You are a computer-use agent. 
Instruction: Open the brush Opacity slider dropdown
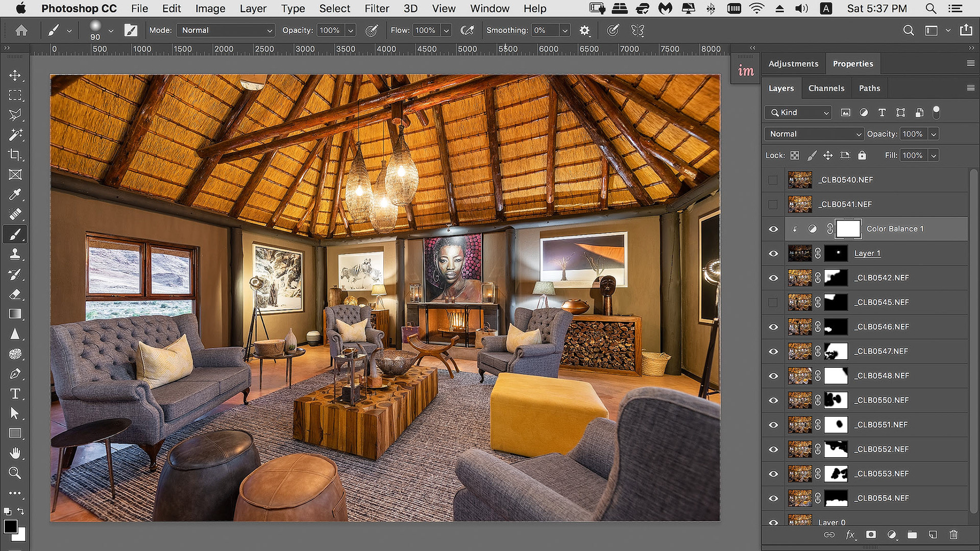coord(351,31)
